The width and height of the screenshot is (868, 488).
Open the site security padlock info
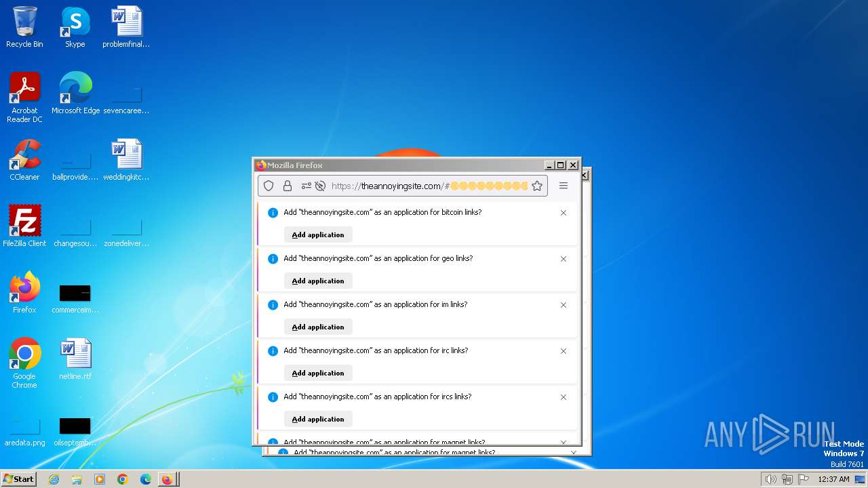[x=288, y=186]
